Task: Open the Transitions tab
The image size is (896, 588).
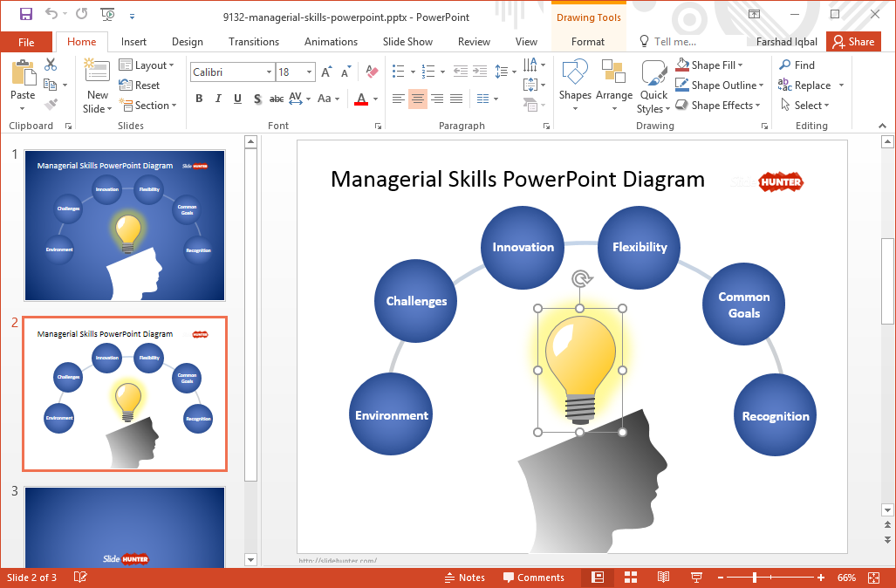Action: point(253,42)
